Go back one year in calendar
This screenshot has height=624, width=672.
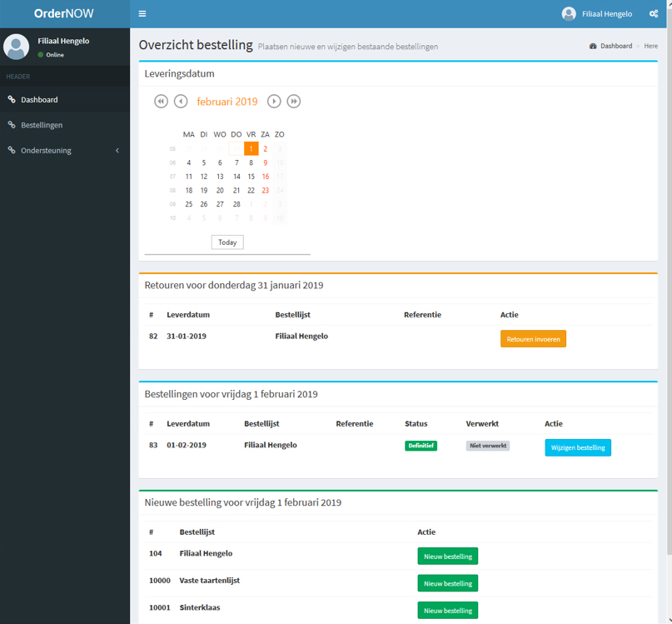pos(162,102)
